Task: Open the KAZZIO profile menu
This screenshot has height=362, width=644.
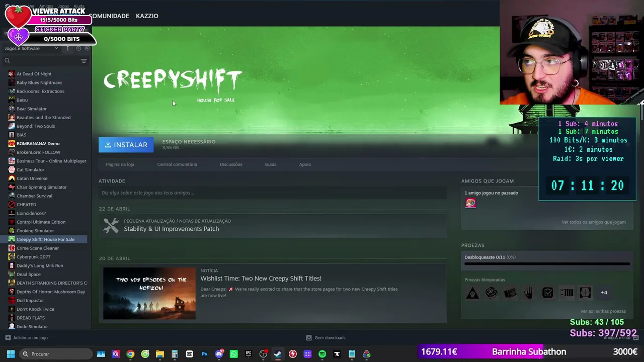Action: 147,16
